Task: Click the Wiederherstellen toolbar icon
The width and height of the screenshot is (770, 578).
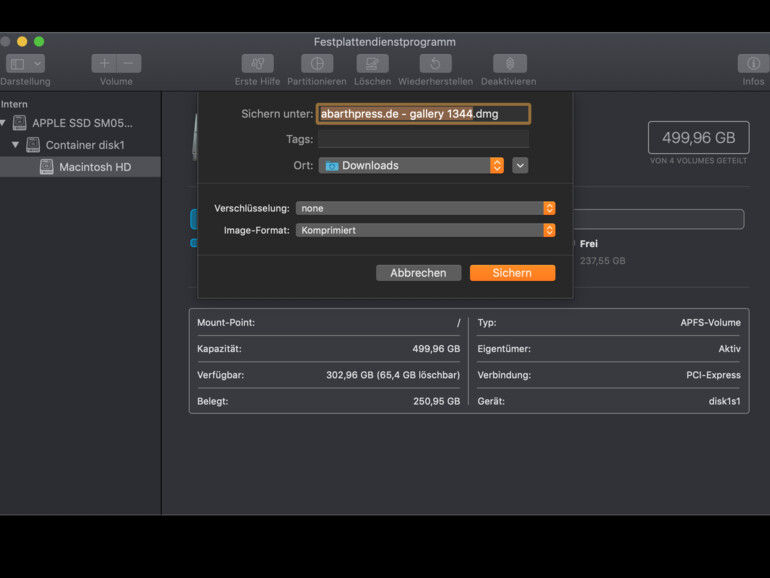Action: [435, 64]
